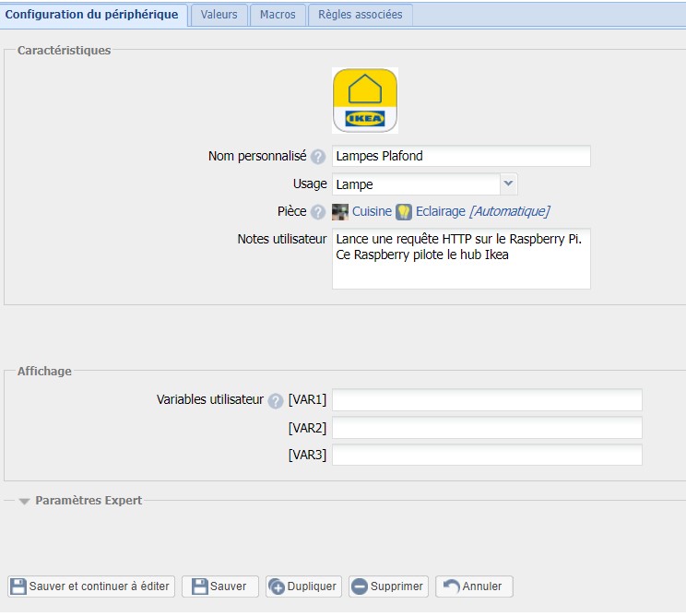The image size is (686, 616).
Task: Focus the VAR1 input field
Action: (x=487, y=400)
